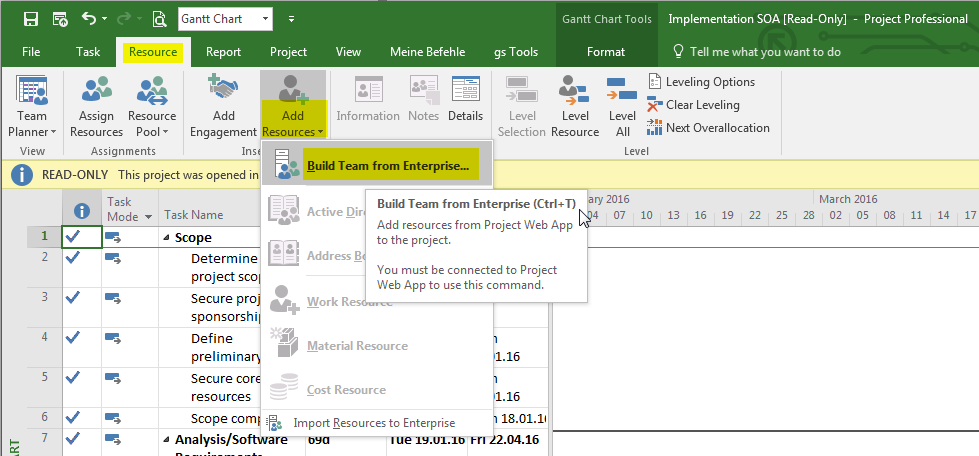Switch to the Report ribbon tab
The image size is (979, 456).
pos(224,52)
